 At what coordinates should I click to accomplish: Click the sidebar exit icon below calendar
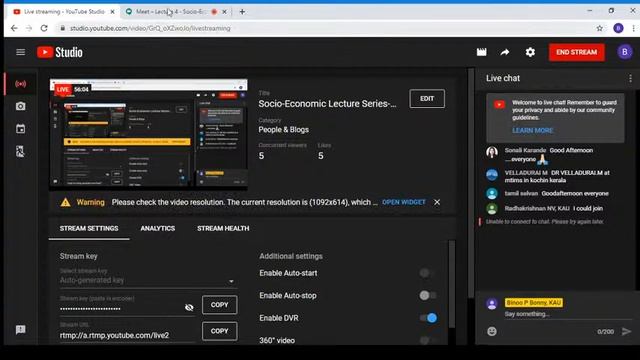[x=20, y=151]
